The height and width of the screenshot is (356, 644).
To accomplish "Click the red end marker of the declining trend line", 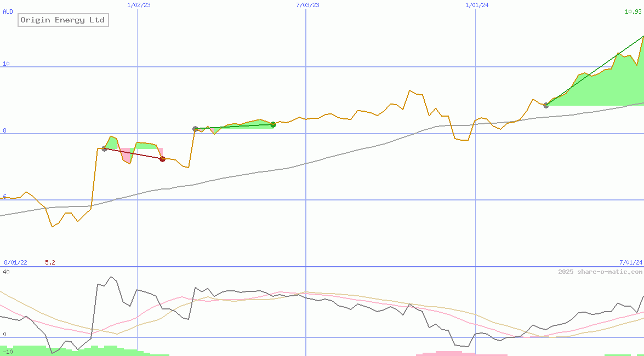I will click(x=162, y=159).
